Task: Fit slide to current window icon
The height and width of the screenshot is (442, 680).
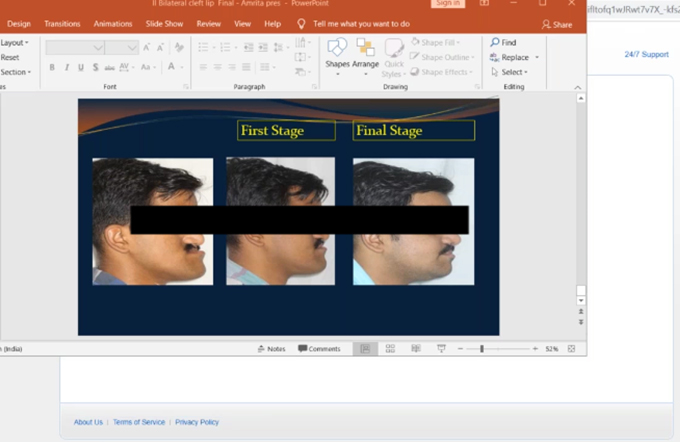Action: [x=572, y=349]
